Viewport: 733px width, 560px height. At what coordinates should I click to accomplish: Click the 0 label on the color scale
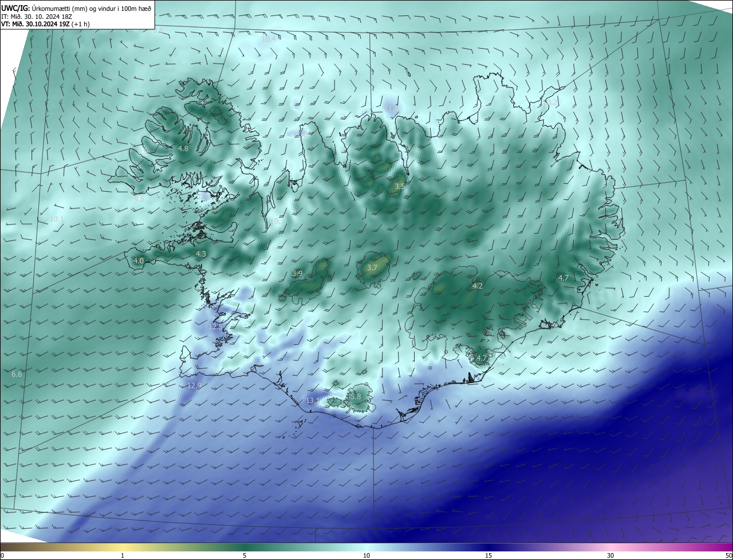(x=2, y=555)
